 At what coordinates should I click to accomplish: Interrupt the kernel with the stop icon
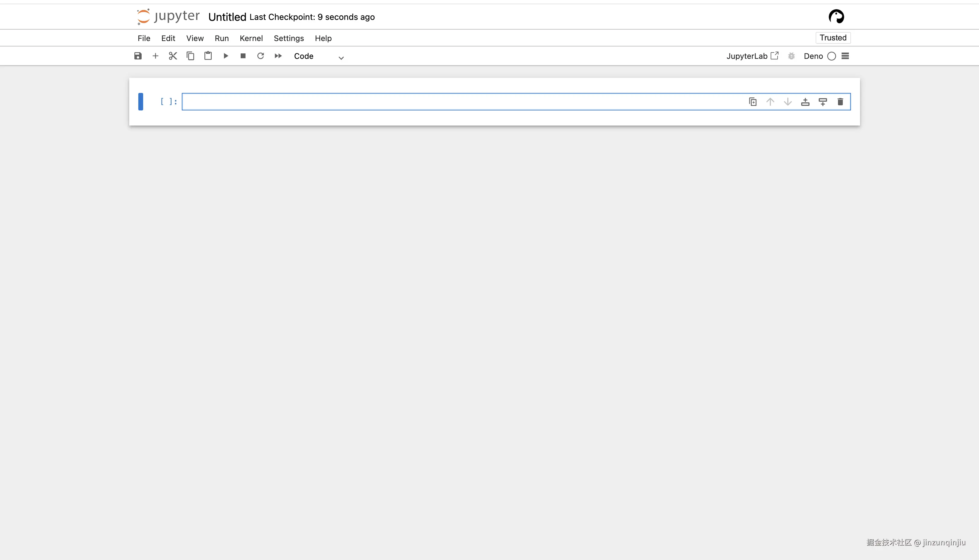click(x=243, y=56)
